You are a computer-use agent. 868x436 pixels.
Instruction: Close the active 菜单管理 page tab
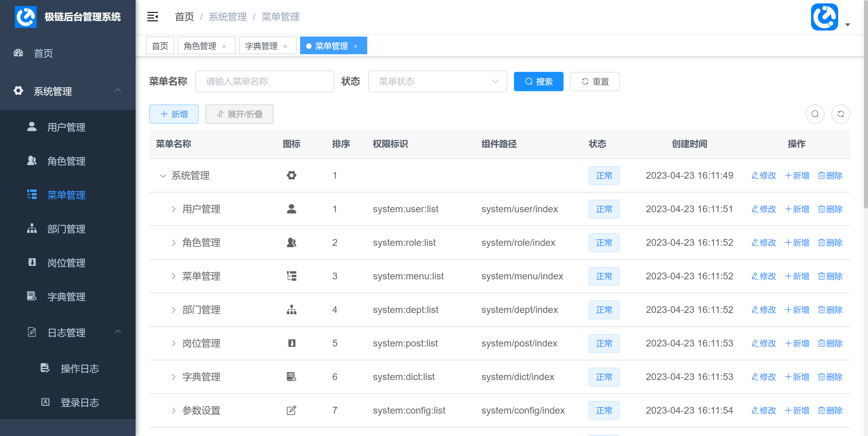(356, 46)
